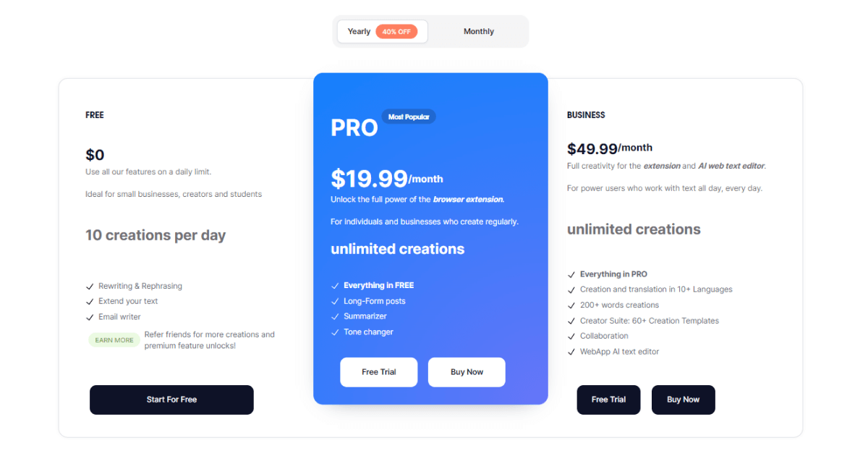Click the PRO plan heading
The width and height of the screenshot is (868, 456).
point(354,128)
